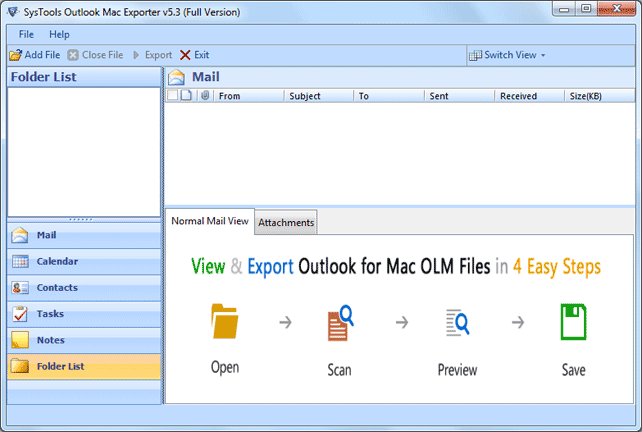
Task: Click the red Exit icon in toolbar
Action: pyautogui.click(x=185, y=55)
